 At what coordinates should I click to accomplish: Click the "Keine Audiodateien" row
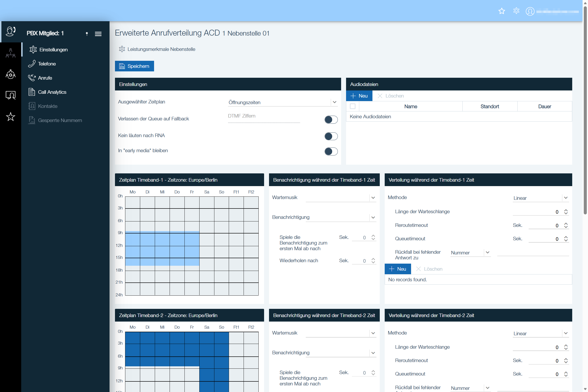(x=459, y=117)
